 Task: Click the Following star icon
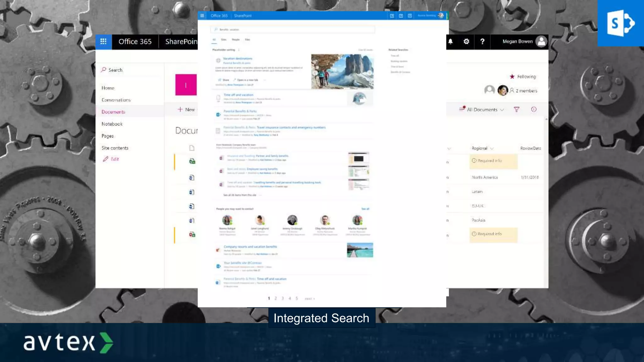click(x=512, y=76)
